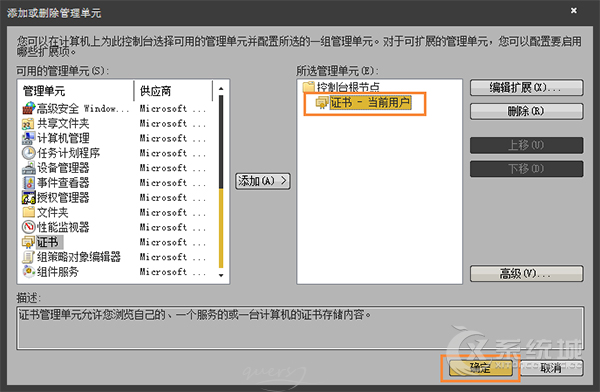Image resolution: width=600 pixels, height=392 pixels.
Task: Click the 组件服务 snap-in icon
Action: pos(29,271)
